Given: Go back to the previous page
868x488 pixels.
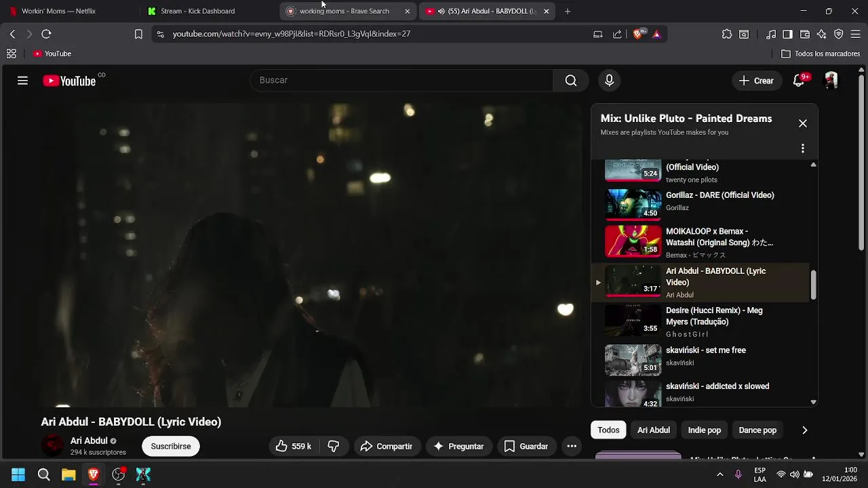Looking at the screenshot, I should click(12, 34).
